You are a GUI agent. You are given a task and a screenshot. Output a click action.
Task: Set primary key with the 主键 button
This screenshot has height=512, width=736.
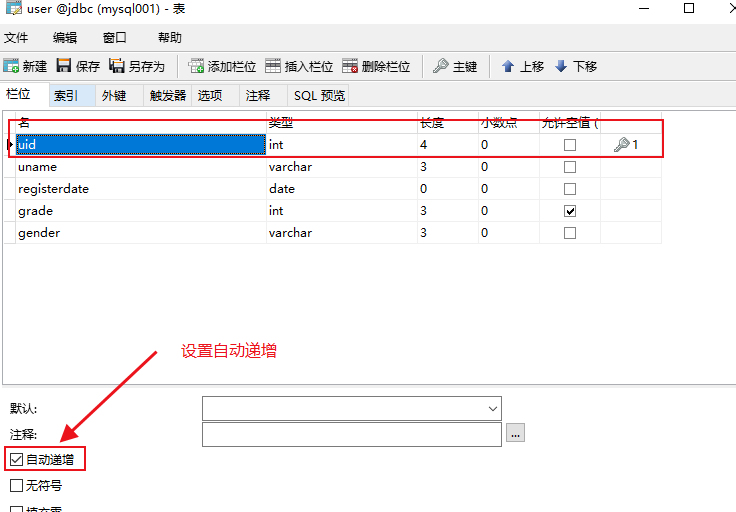coord(455,66)
